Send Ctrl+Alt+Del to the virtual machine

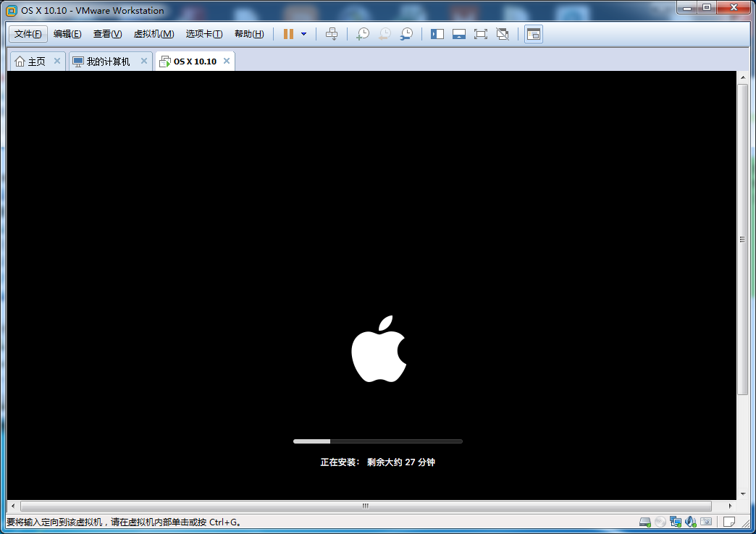(332, 34)
